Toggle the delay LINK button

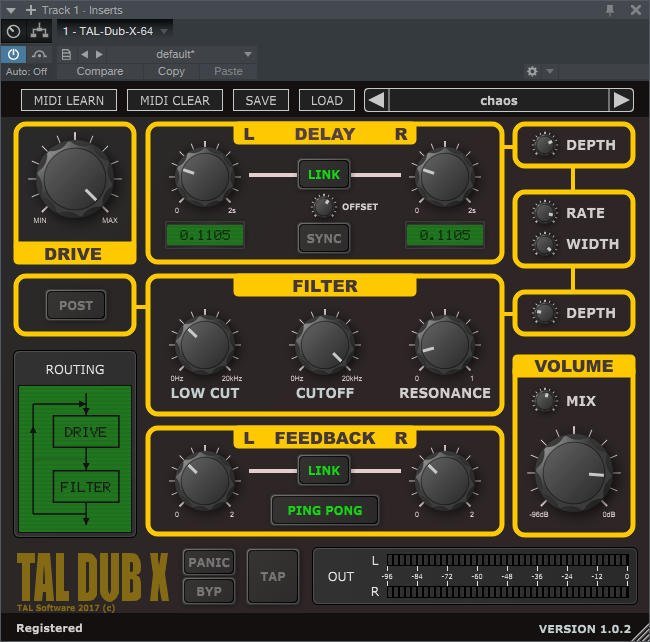click(x=324, y=174)
